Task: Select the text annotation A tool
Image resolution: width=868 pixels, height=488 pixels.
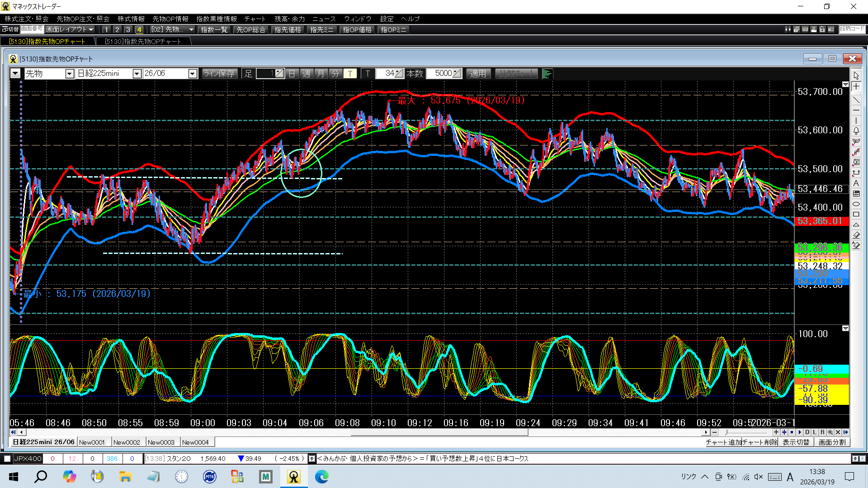Action: (x=856, y=183)
